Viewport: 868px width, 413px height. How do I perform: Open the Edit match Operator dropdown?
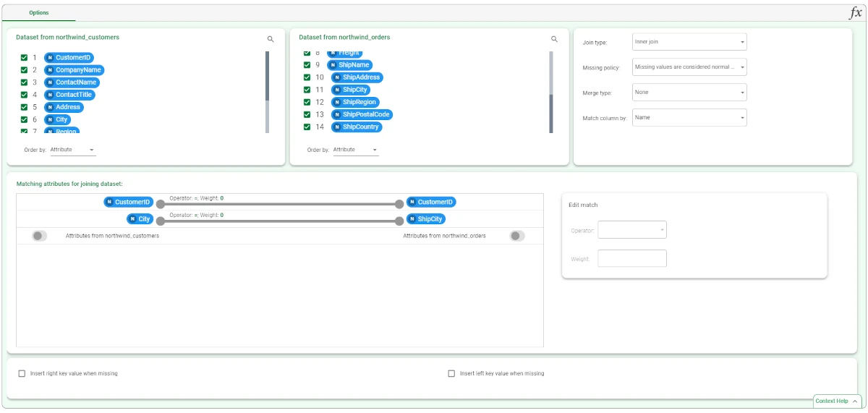click(632, 230)
